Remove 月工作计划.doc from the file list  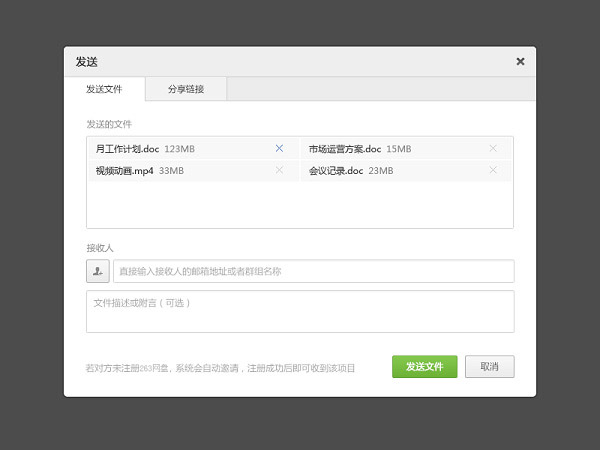coord(279,148)
